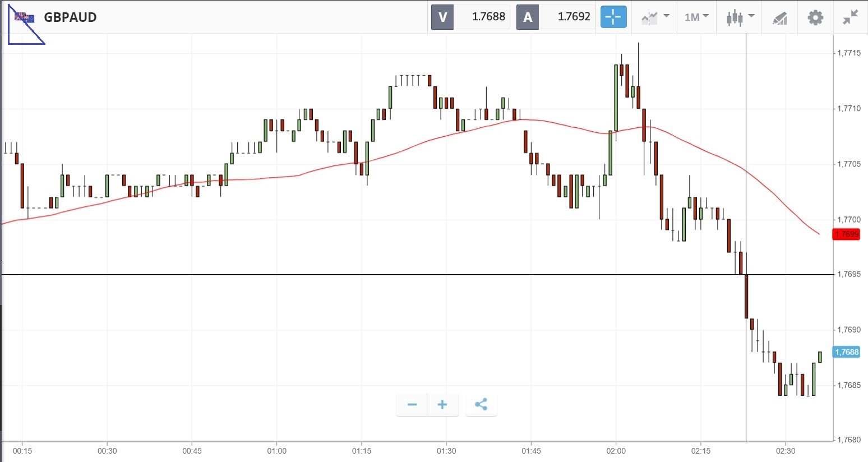Screen dimensions: 868x462
Task: Click the blue current price 1,7688 tag
Action: pyautogui.click(x=847, y=352)
